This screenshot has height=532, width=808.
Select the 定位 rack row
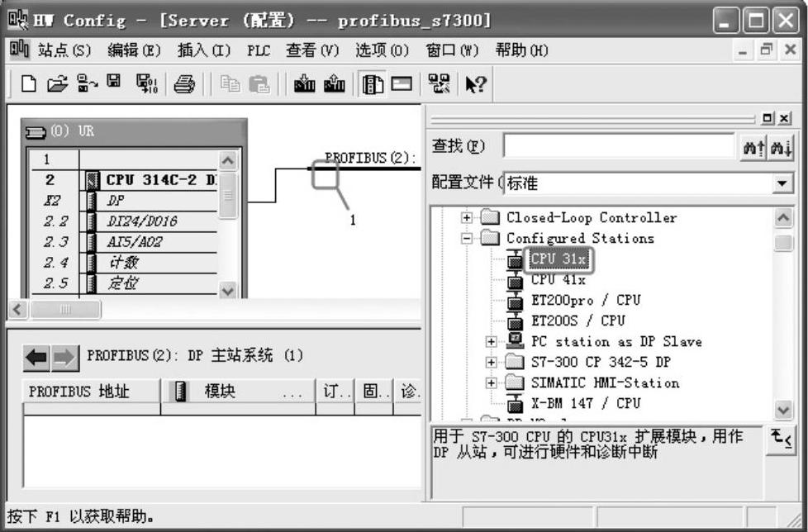124,283
